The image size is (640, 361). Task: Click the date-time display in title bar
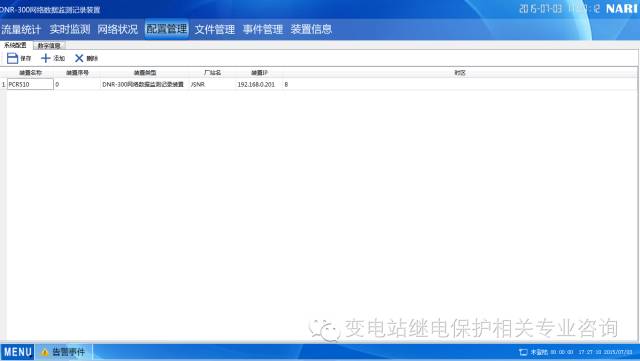(x=559, y=9)
